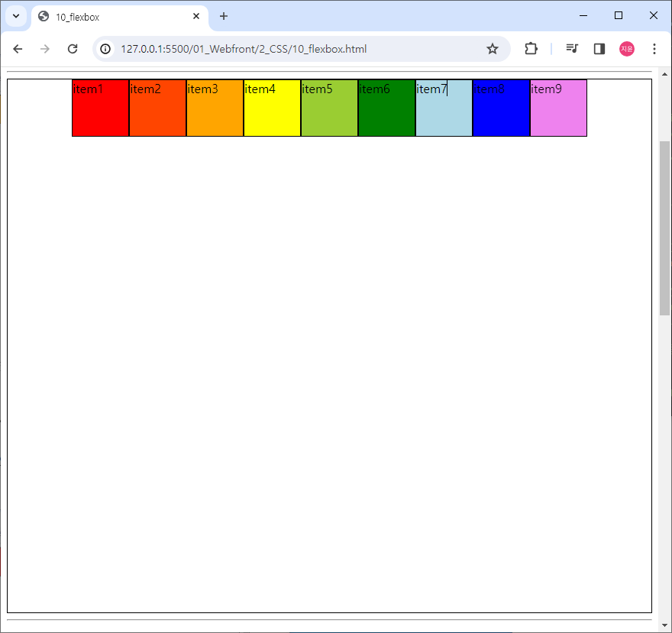Viewport: 672px width, 633px height.
Task: Open the media controls icon
Action: 572,49
